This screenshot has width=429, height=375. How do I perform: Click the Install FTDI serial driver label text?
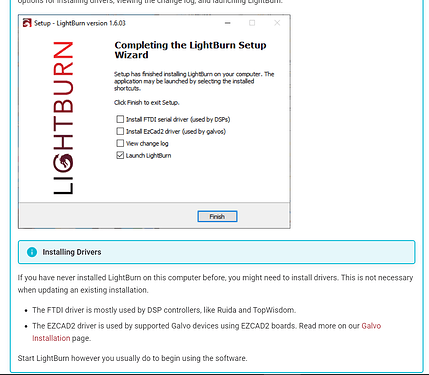[178, 119]
